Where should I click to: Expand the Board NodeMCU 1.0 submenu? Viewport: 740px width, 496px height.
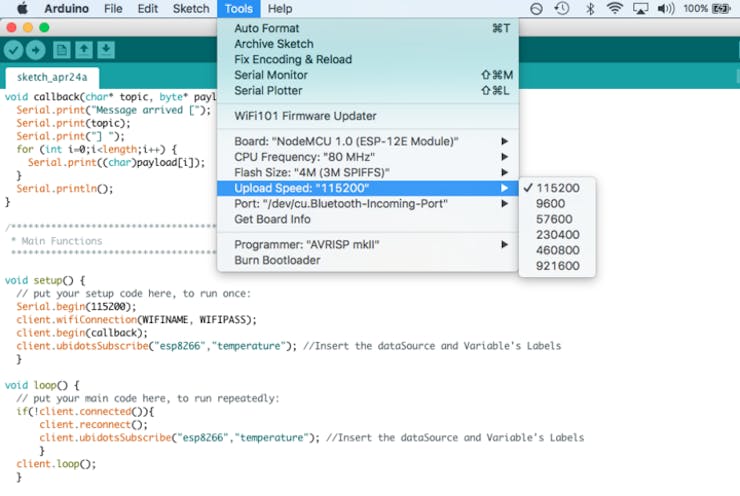[x=346, y=141]
